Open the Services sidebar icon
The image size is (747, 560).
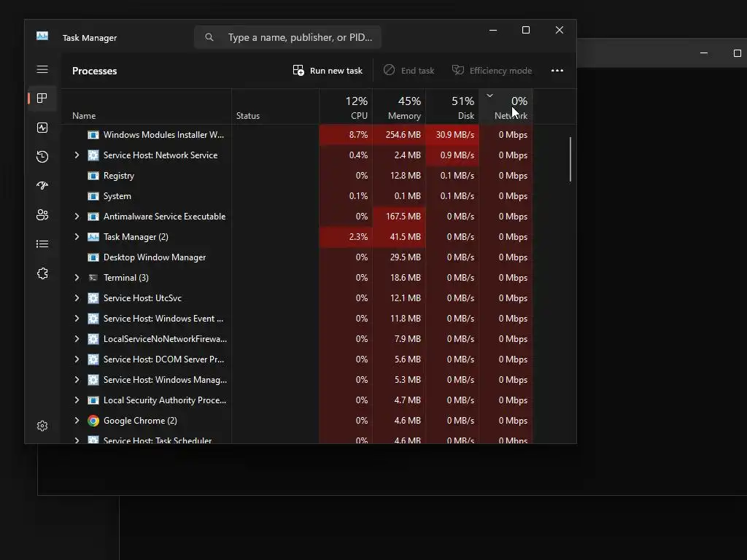tap(42, 273)
